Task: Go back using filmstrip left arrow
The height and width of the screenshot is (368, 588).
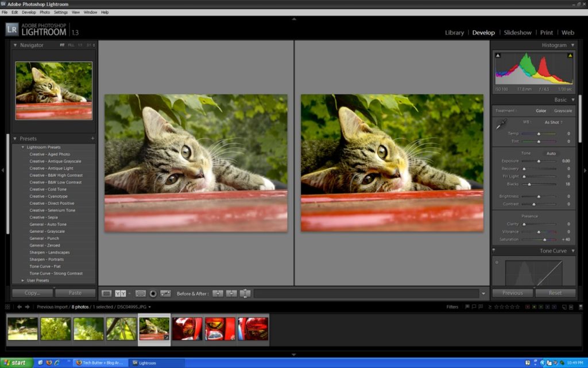Action: click(20, 307)
